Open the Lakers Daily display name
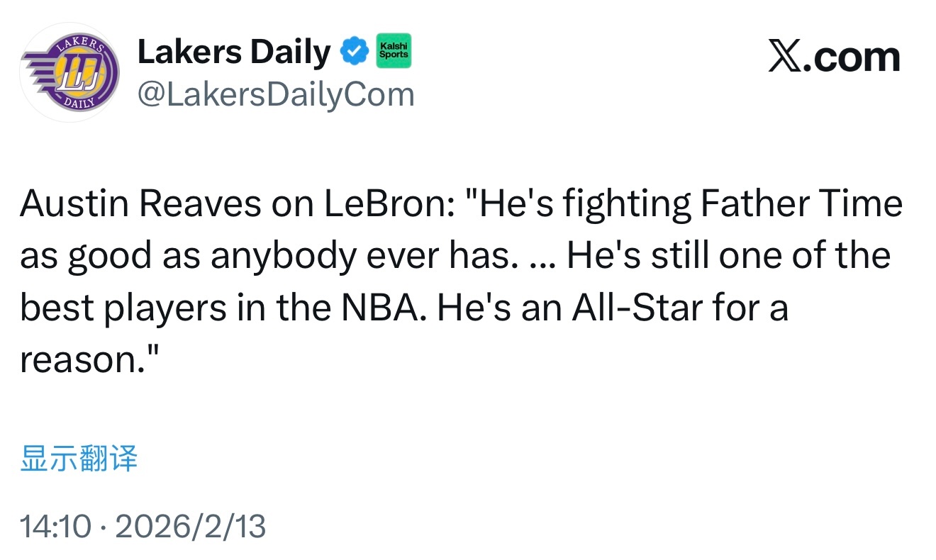Screen dimensions: 936x560 click(233, 52)
